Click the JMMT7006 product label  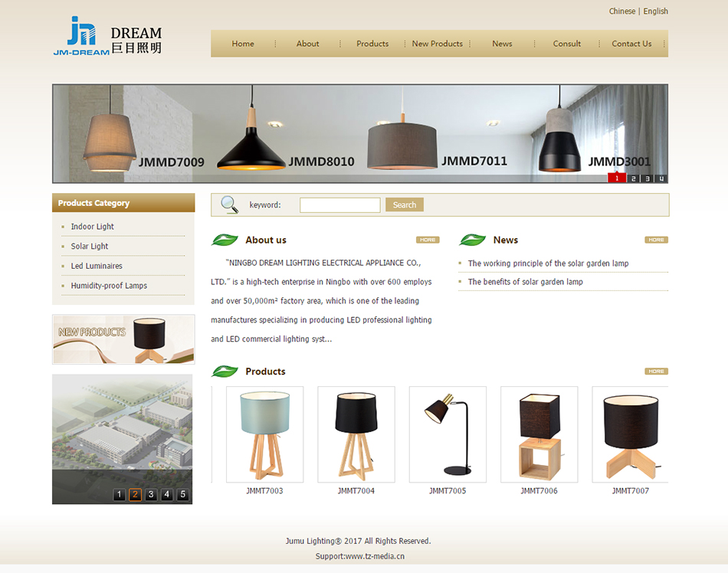tap(539, 491)
